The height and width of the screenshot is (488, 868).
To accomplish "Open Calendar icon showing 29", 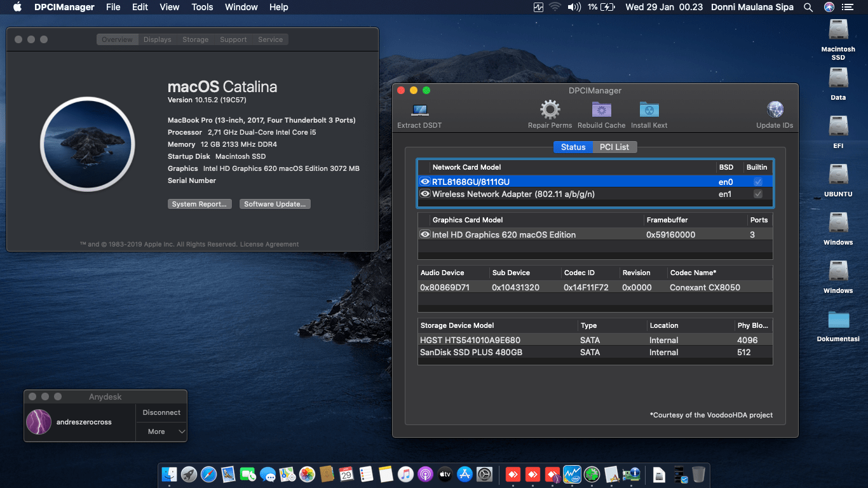I will (x=346, y=474).
